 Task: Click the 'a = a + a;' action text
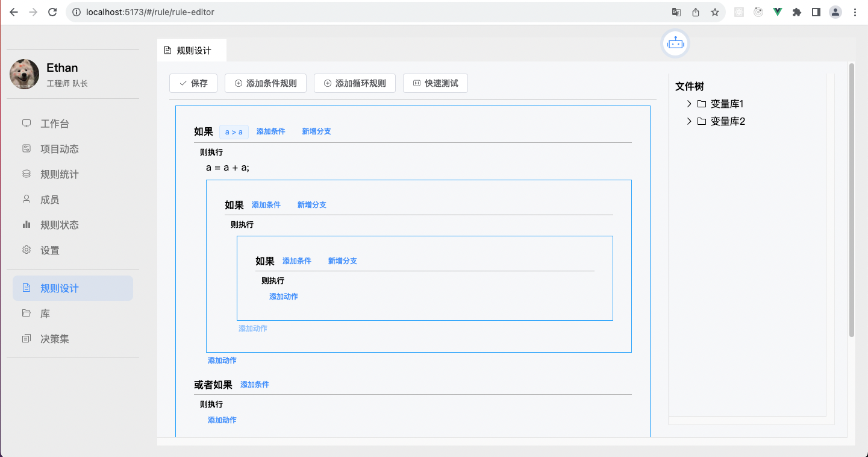click(228, 168)
